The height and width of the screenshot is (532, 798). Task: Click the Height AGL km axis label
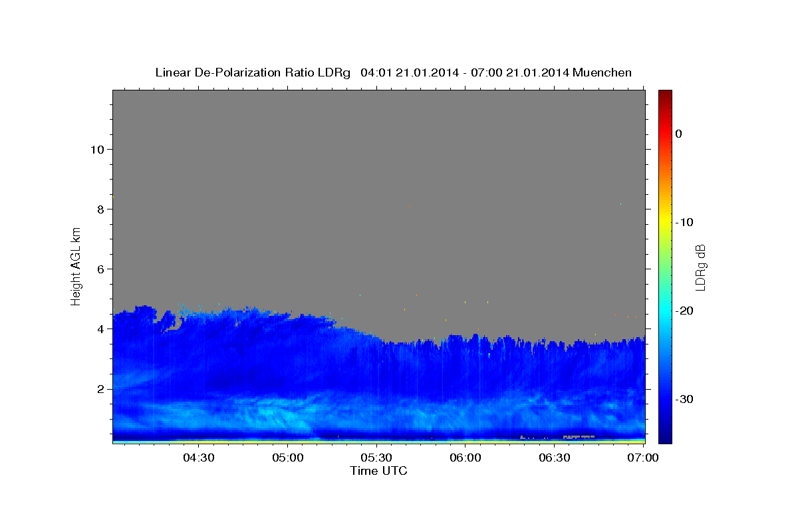pyautogui.click(x=76, y=267)
